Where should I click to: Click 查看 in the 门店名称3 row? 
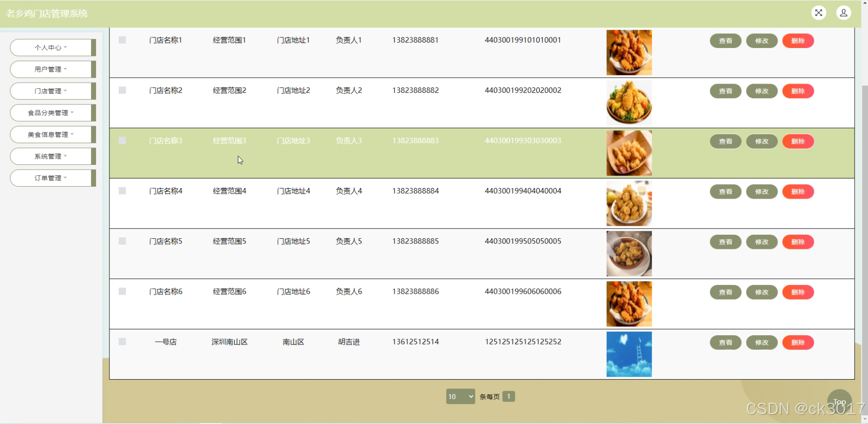[x=726, y=141]
